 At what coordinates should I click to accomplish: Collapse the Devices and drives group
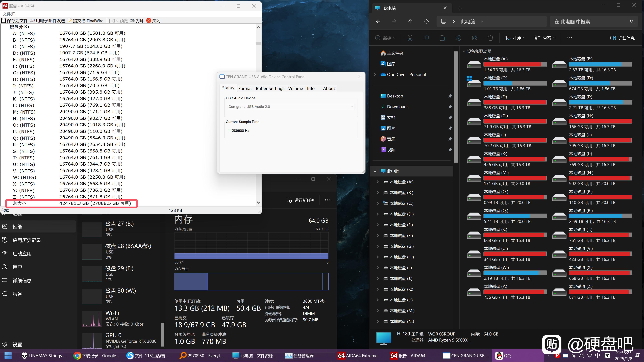tap(464, 51)
